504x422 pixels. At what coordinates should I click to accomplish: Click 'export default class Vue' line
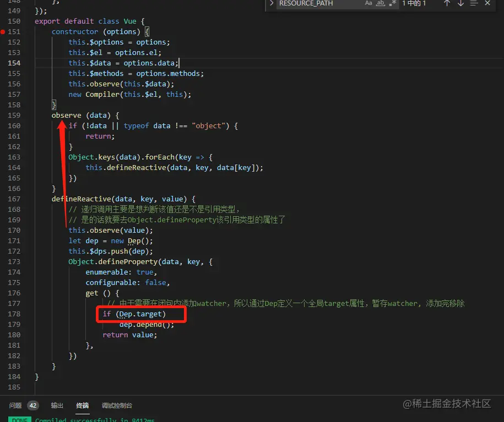pos(90,21)
